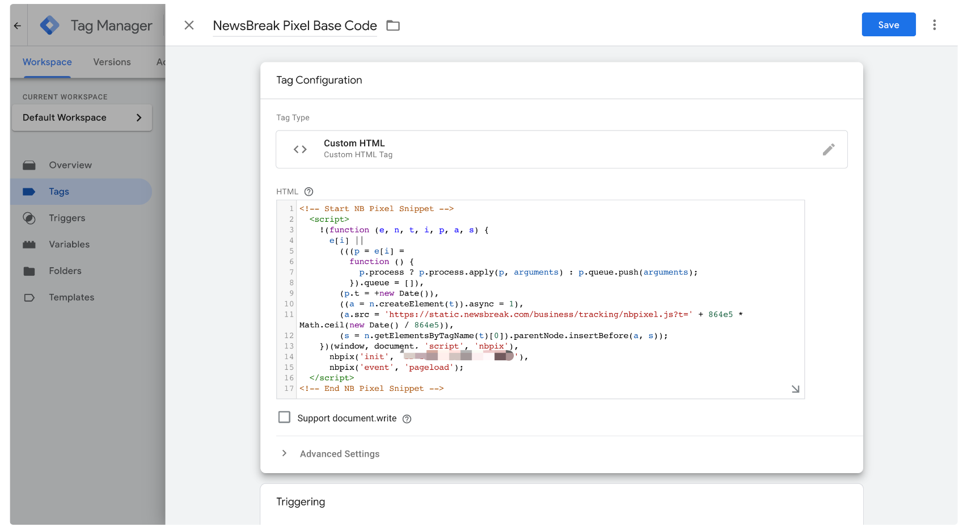Go to Variables in the sidebar

69,245
